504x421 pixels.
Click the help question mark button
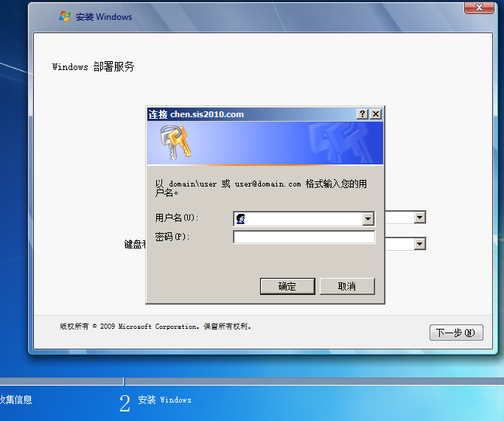pyautogui.click(x=363, y=114)
